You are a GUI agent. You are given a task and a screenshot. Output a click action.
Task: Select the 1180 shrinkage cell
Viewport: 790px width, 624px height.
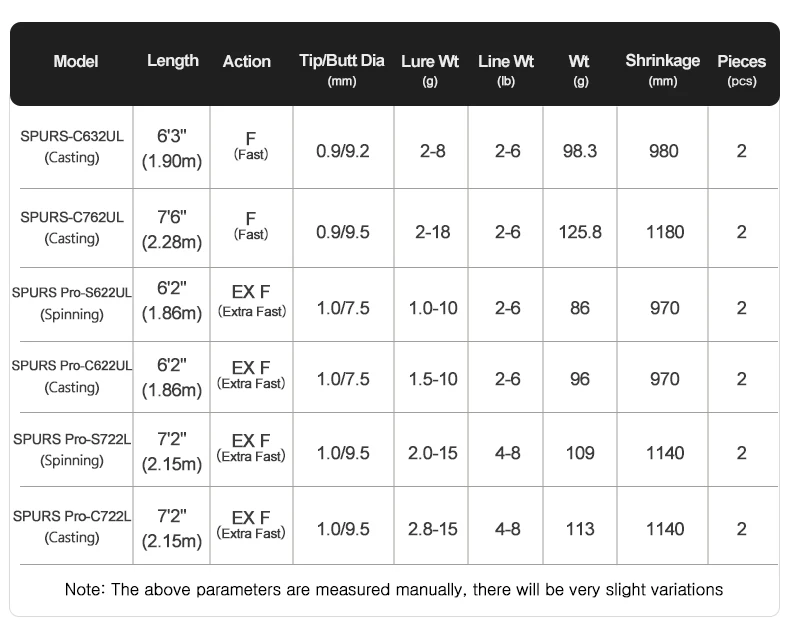pyautogui.click(x=665, y=232)
